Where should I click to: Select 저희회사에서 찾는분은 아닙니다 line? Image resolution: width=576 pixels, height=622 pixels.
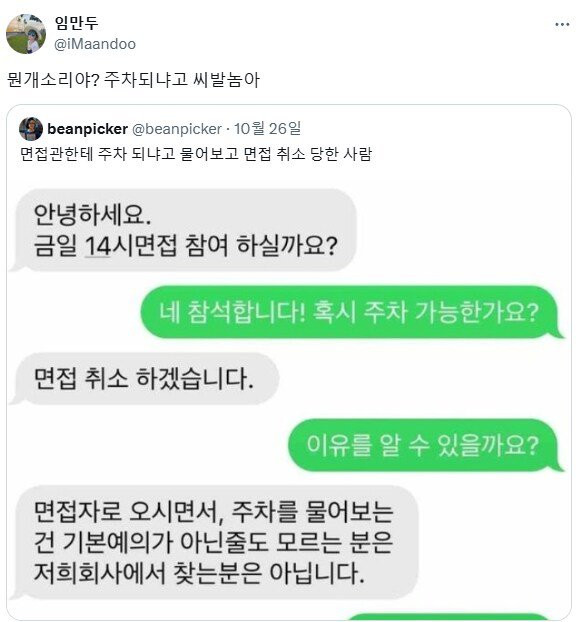(x=199, y=572)
